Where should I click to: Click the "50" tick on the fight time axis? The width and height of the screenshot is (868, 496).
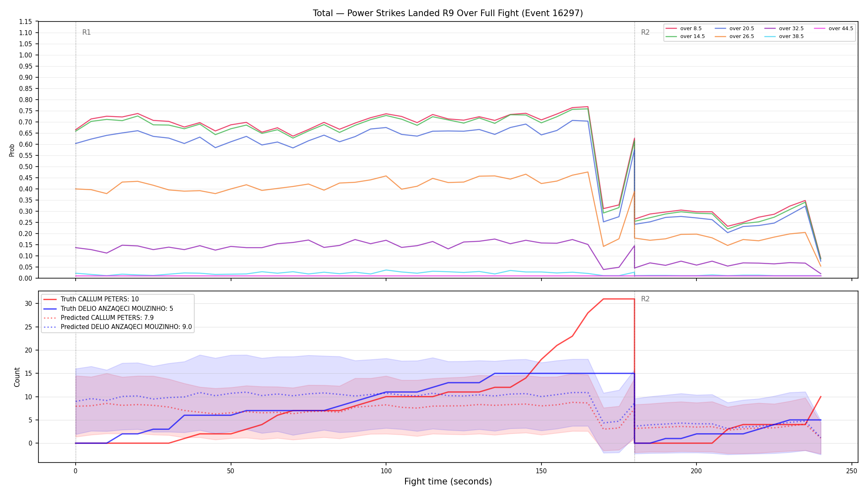[231, 470]
